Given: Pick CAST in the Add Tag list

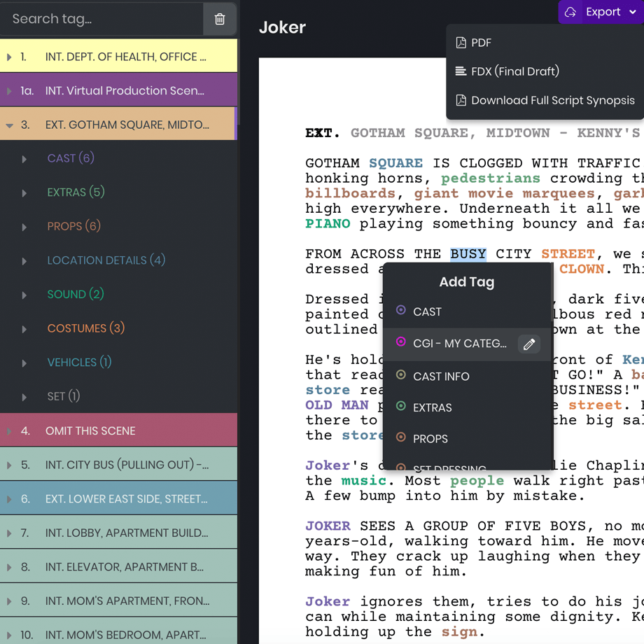Looking at the screenshot, I should click(x=467, y=311).
